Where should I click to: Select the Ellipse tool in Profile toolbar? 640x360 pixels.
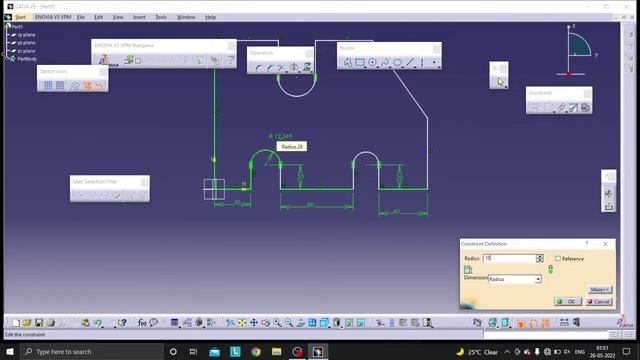tap(397, 62)
